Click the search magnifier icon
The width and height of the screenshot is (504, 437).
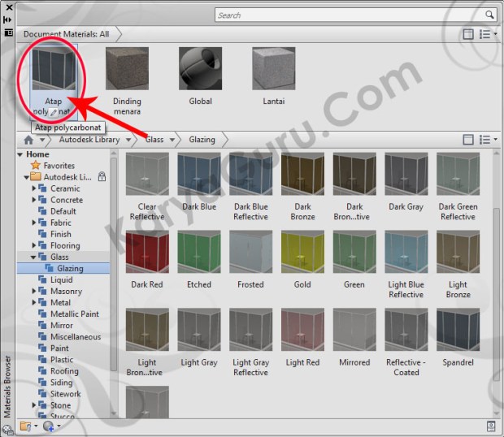pyautogui.click(x=489, y=15)
